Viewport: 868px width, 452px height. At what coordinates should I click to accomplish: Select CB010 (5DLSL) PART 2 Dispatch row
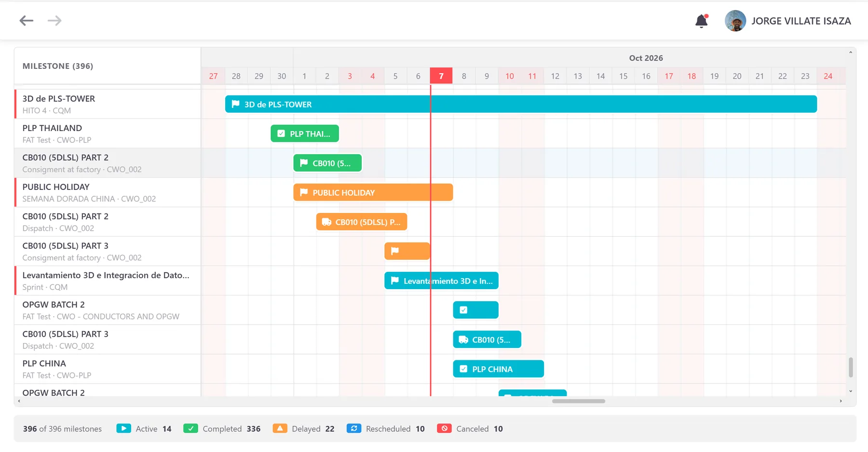tap(108, 222)
